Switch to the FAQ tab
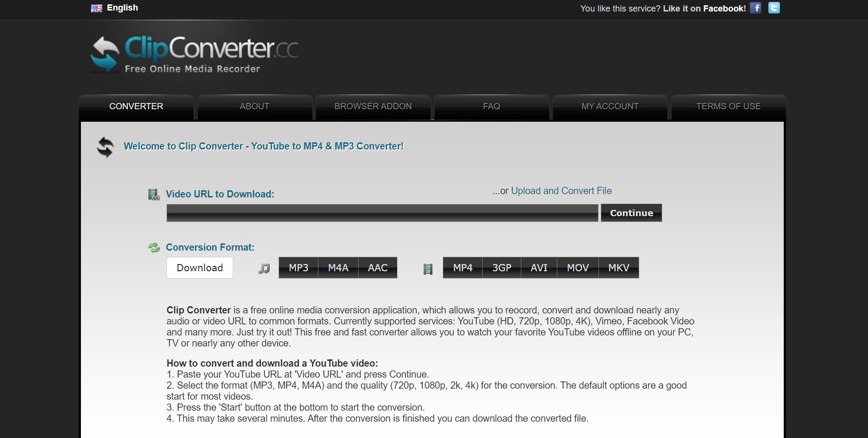 (491, 106)
